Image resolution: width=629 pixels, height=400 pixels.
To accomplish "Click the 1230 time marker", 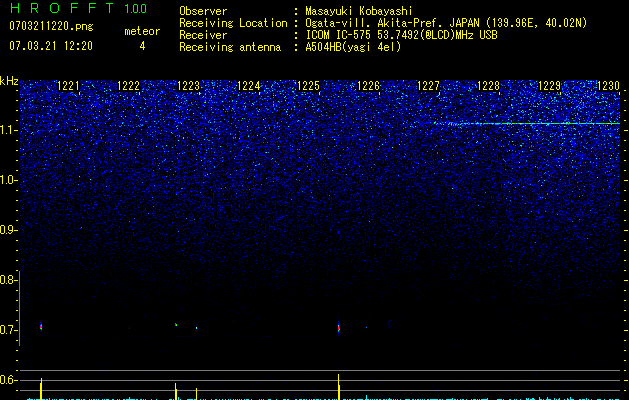I will pos(609,85).
